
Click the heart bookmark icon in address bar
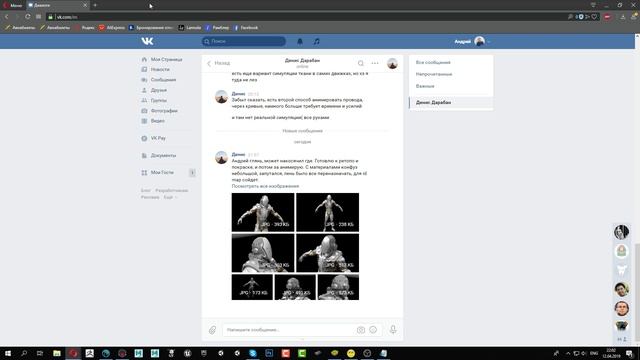click(x=595, y=17)
